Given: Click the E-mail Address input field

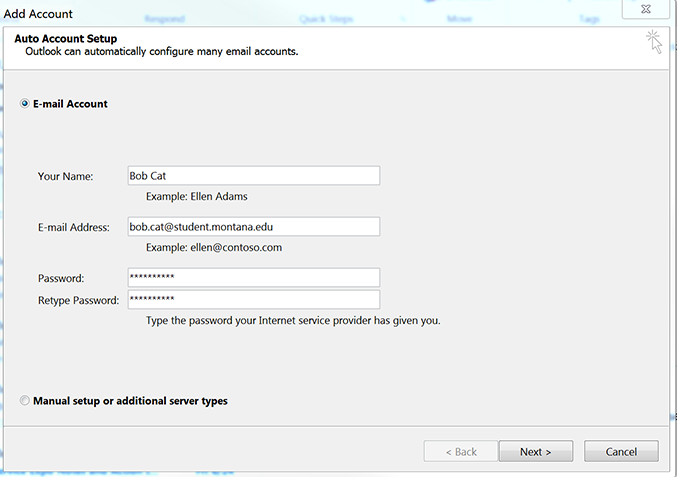Looking at the screenshot, I should pos(254,227).
